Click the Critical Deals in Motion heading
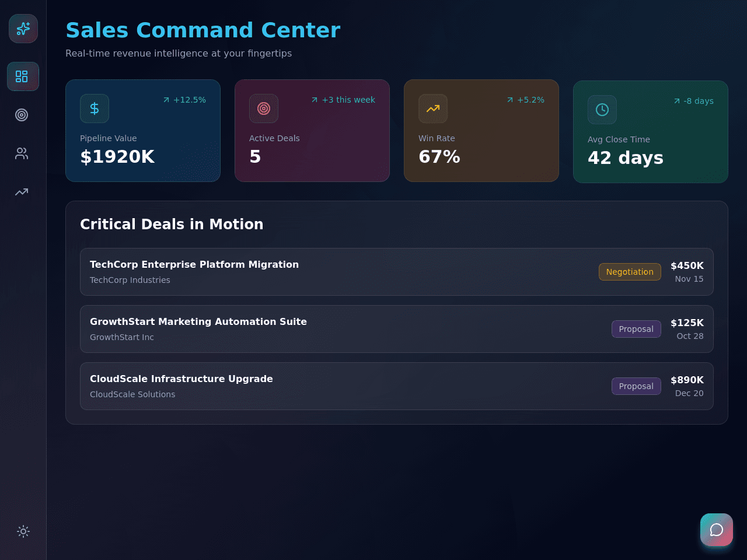747x560 pixels. [172, 225]
